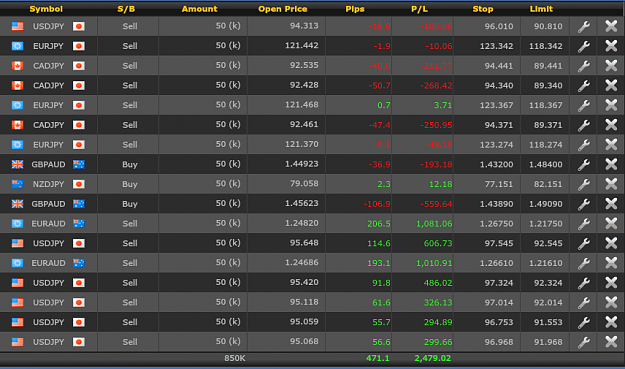Modify USDJPY 95.118 trade via wrench
Screen dimensions: 625x369
584,302
